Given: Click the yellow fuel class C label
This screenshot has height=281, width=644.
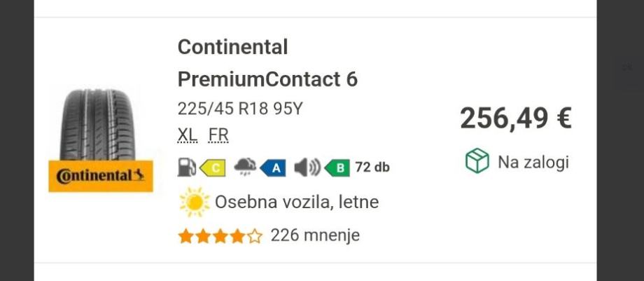Looking at the screenshot, I should pos(212,167).
